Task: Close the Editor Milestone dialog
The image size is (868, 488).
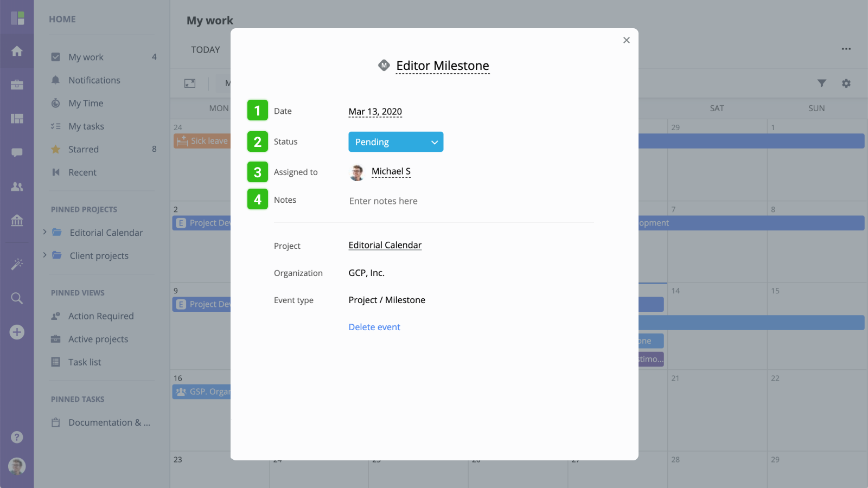Action: point(626,40)
